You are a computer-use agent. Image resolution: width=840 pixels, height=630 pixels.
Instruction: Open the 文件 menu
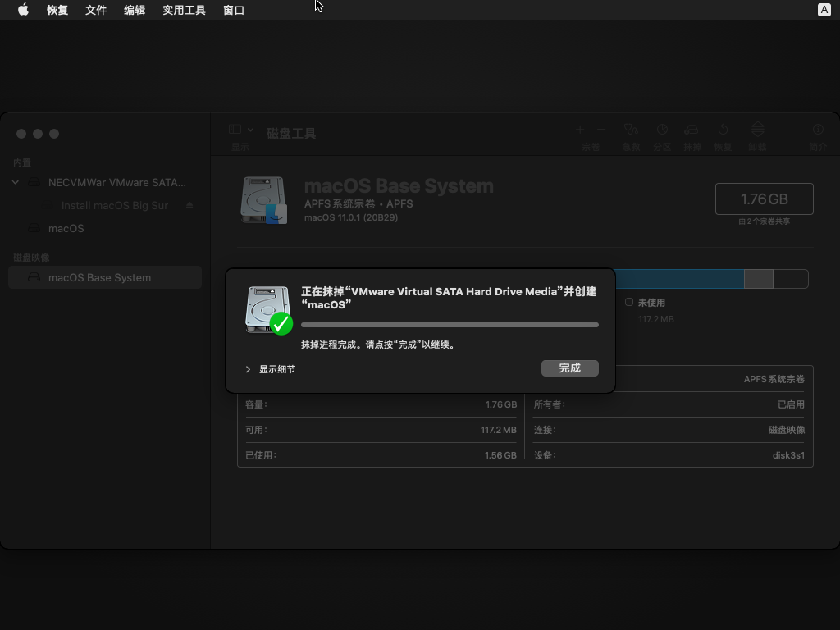coord(96,10)
